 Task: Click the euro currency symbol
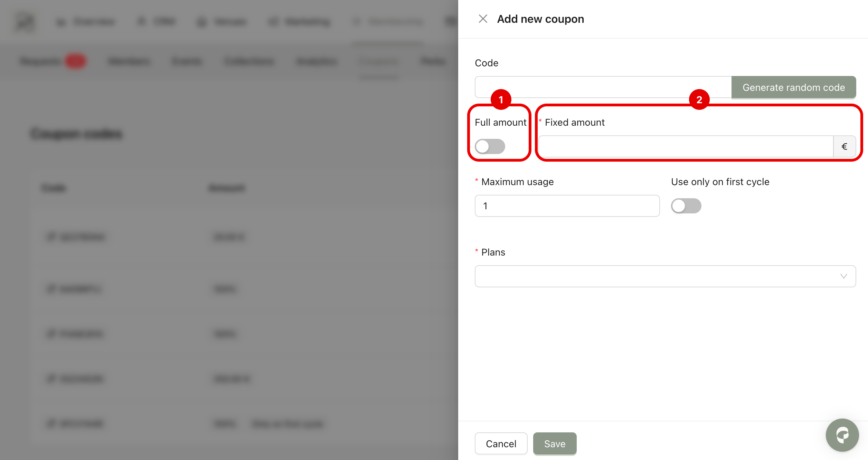coord(844,146)
